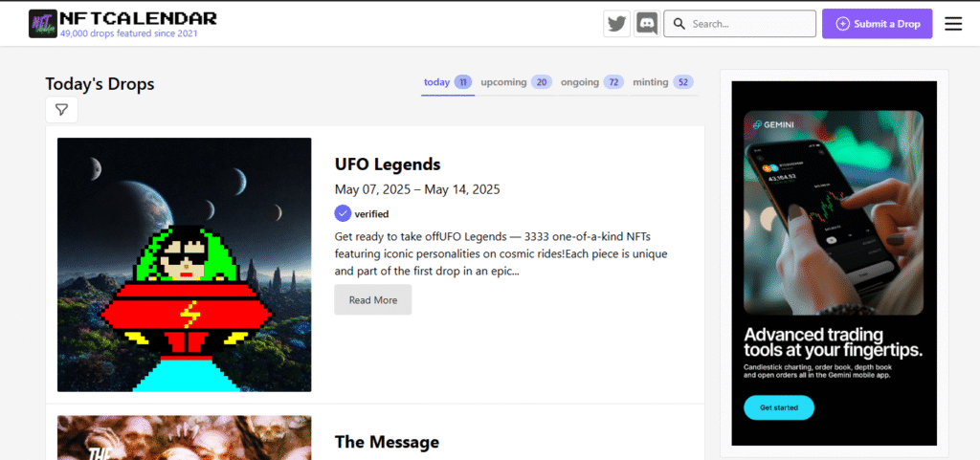Click the Today's Drops heading
980x460 pixels.
(x=100, y=83)
